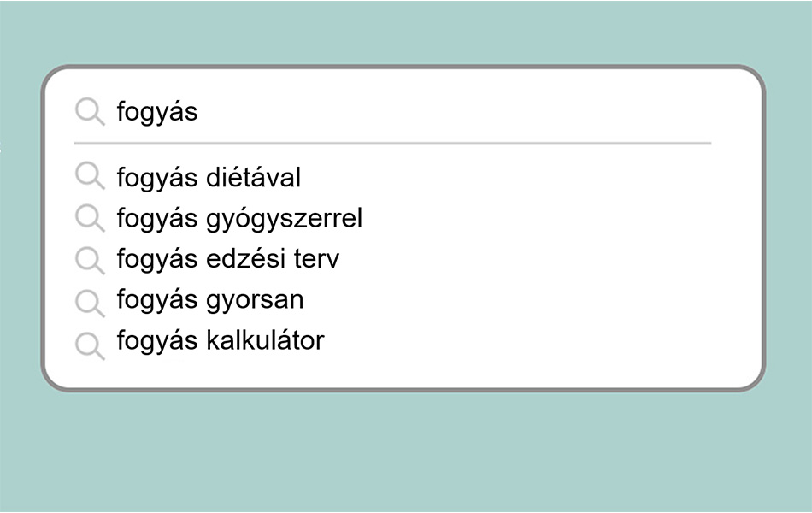Select the 'fogyás diétával' suggestion
Viewport: 812px width, 513px height.
click(x=392, y=177)
